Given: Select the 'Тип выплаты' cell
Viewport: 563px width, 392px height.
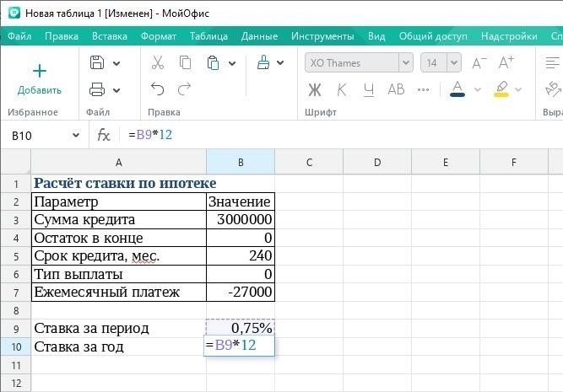Looking at the screenshot, I should click(x=119, y=274).
